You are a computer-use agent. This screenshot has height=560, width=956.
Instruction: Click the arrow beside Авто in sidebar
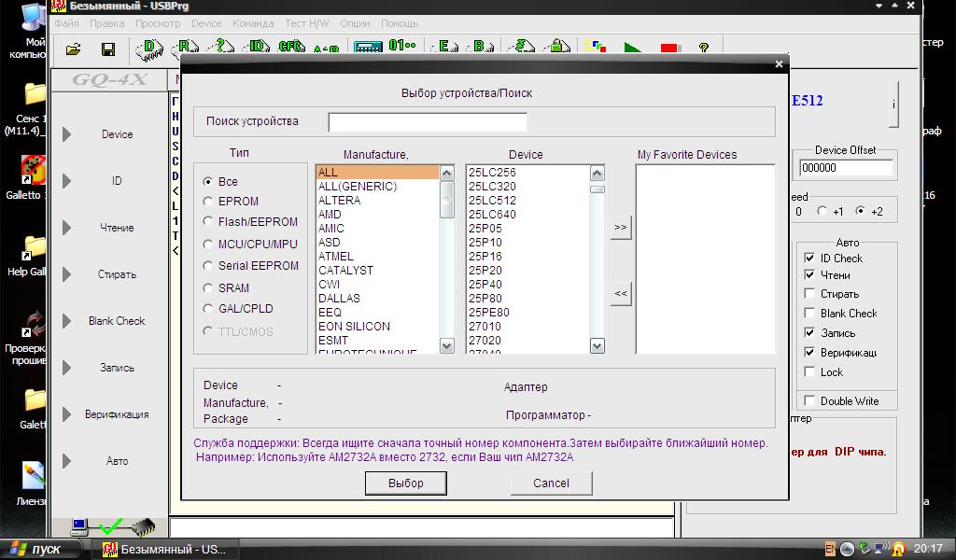click(66, 461)
